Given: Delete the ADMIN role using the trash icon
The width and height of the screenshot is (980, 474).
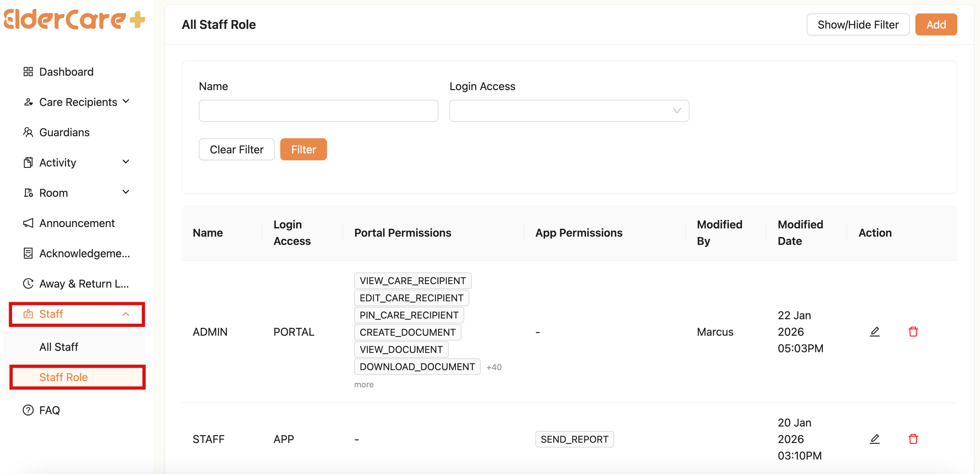Looking at the screenshot, I should 913,331.
